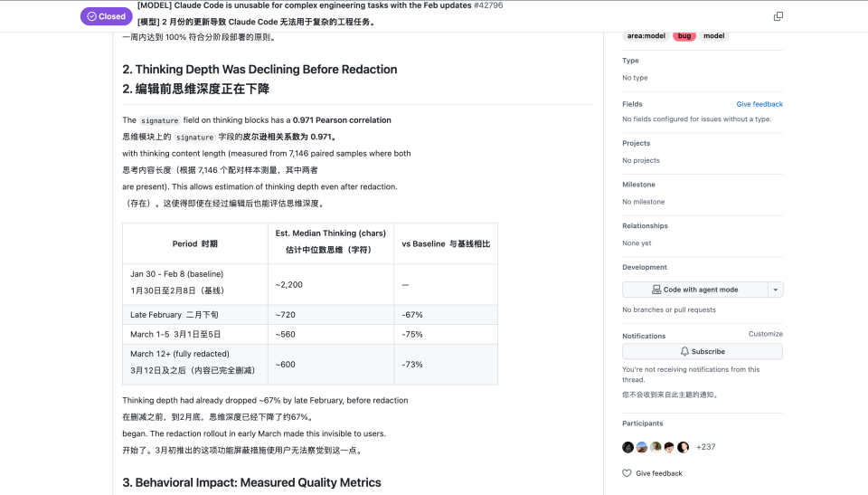
Task: Click the fifth participant avatar
Action: pos(684,447)
